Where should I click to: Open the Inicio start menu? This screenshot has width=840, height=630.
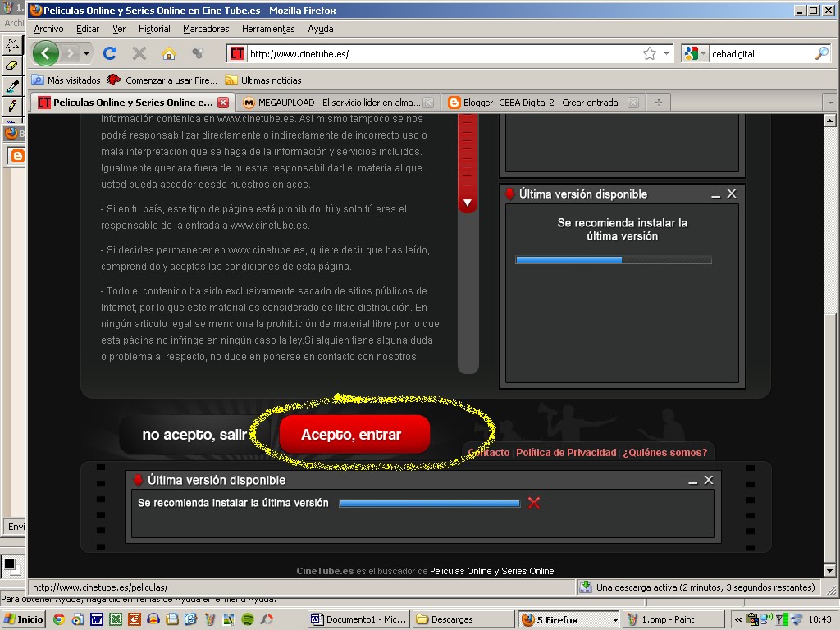point(24,619)
